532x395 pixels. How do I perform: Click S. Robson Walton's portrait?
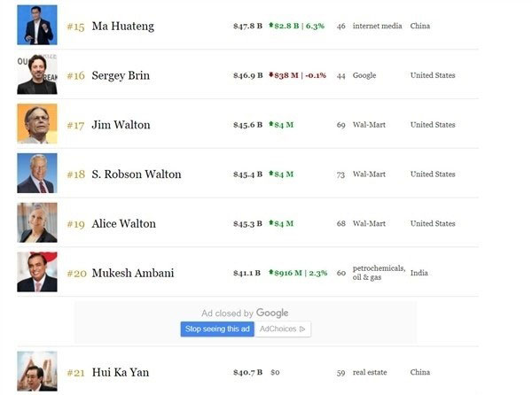click(37, 173)
